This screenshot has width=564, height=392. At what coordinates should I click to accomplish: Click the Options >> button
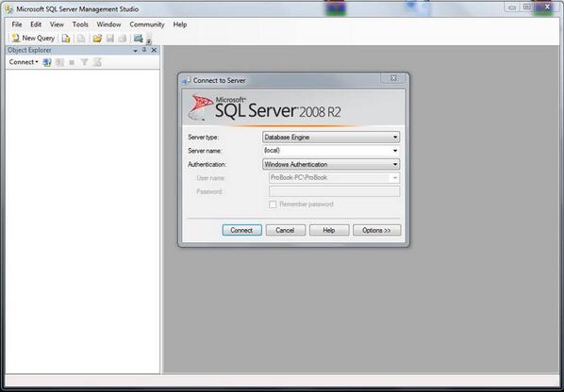[x=376, y=230]
